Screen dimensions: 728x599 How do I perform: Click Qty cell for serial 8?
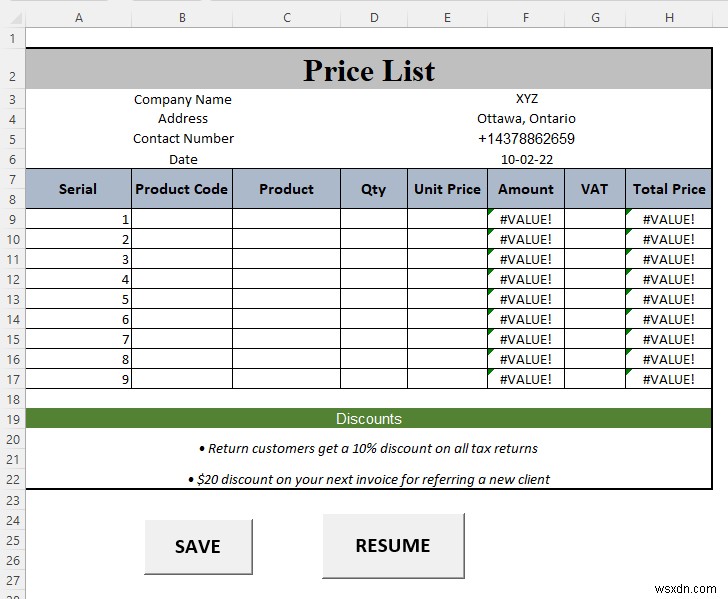point(374,359)
